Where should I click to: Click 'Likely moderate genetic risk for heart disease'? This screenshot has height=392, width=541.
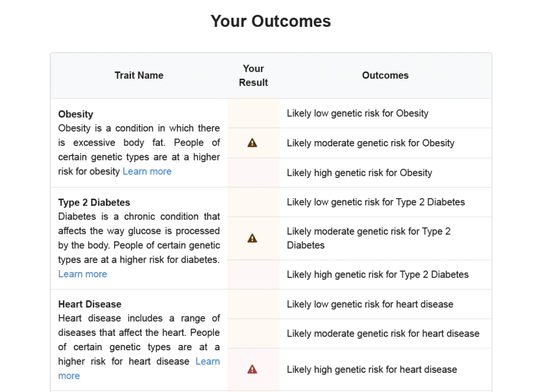click(x=383, y=333)
